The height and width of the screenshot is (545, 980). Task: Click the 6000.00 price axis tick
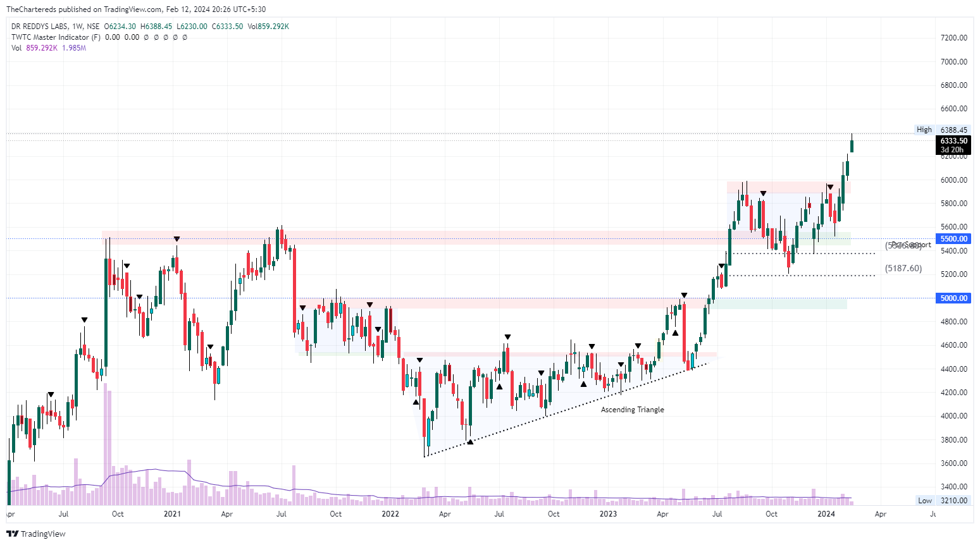pyautogui.click(x=954, y=180)
